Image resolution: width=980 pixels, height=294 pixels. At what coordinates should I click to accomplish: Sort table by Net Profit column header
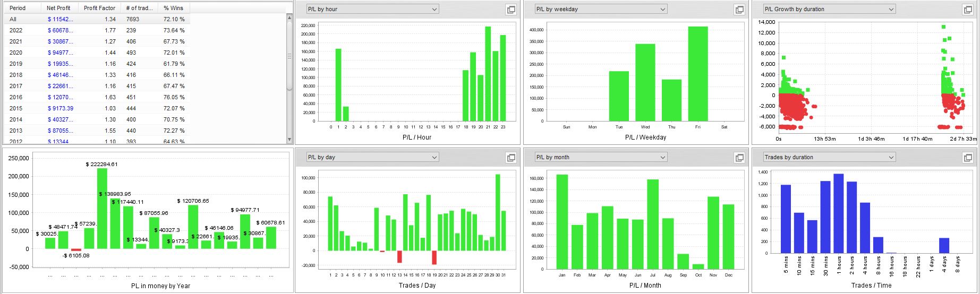(x=60, y=8)
